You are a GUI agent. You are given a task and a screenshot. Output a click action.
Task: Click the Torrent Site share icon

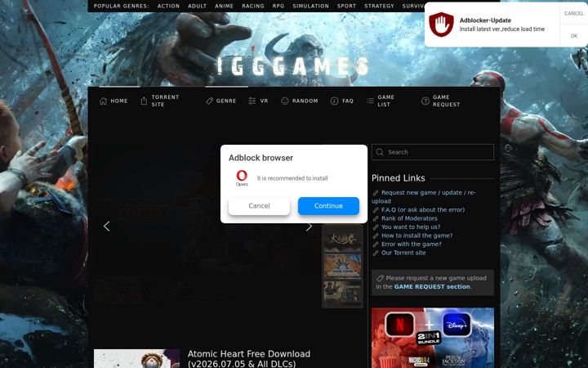point(144,101)
